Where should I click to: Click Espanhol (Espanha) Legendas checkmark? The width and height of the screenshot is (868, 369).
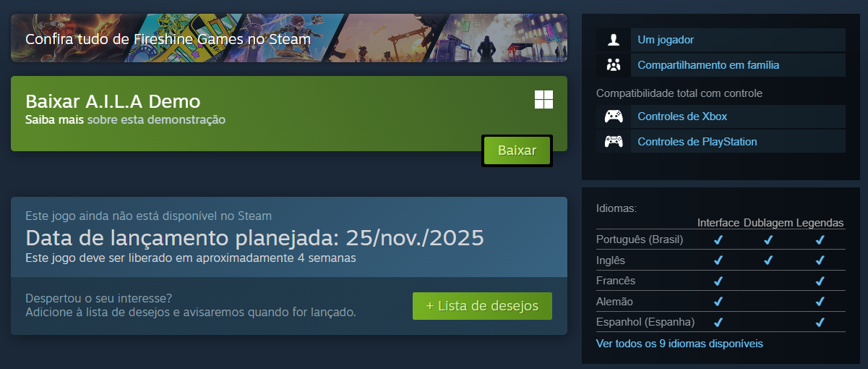click(x=820, y=322)
